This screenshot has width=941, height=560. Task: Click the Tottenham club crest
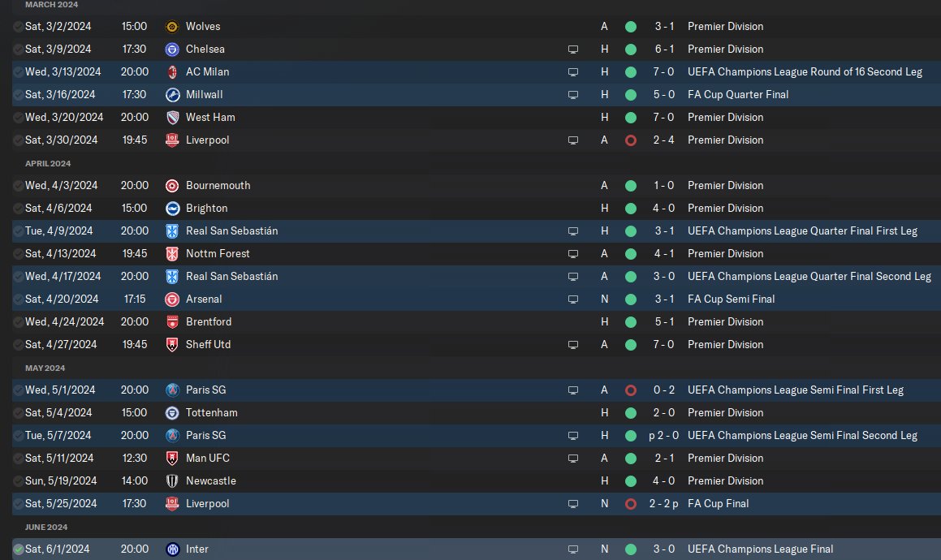click(171, 413)
